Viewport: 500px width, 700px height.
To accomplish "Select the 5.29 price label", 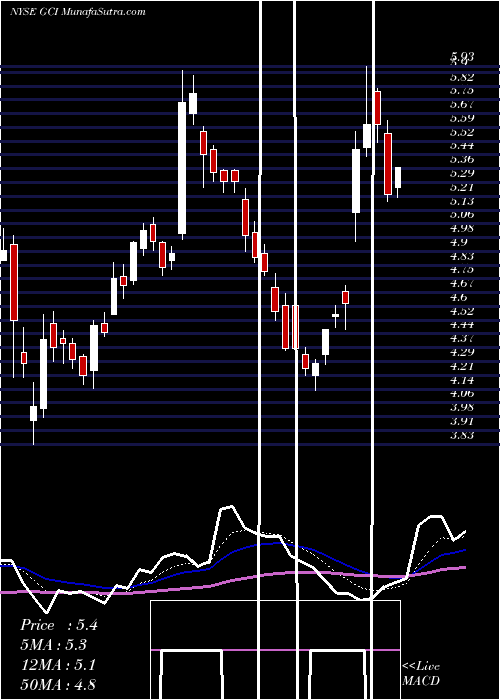I will coord(462,174).
